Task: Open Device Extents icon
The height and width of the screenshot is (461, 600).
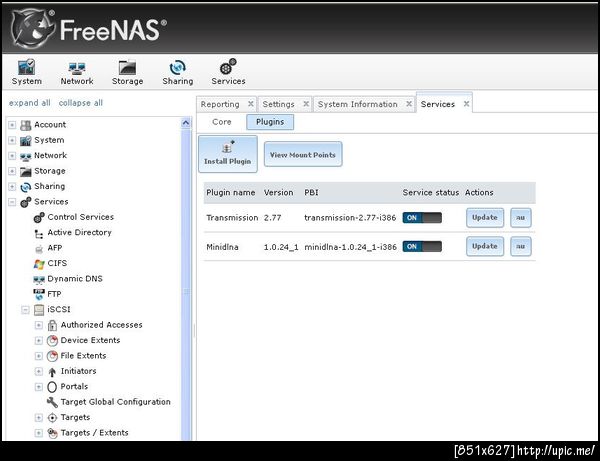Action: [x=52, y=340]
